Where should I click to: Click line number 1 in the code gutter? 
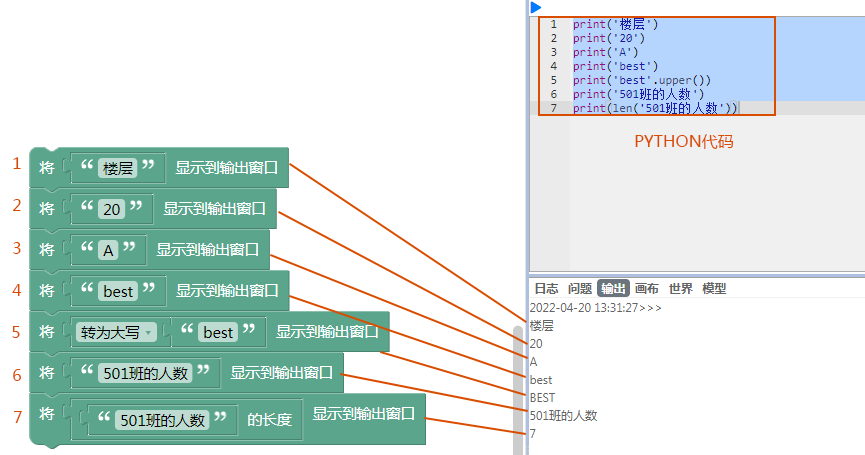[553, 24]
